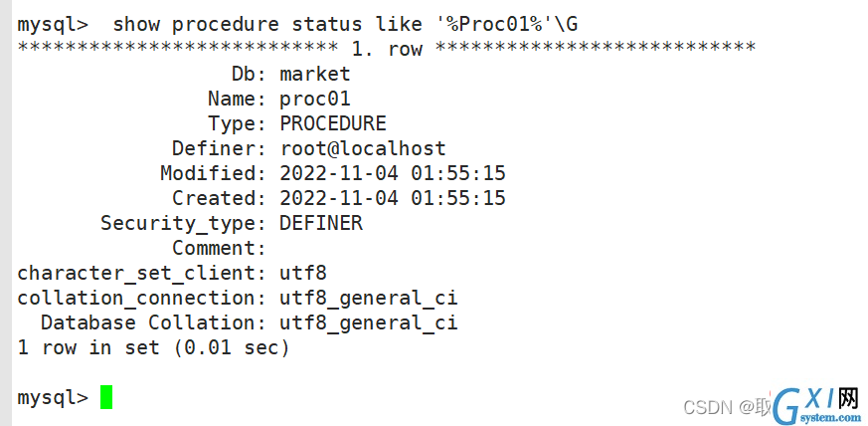The height and width of the screenshot is (426, 868).
Task: Click the Definer value root@localhost
Action: point(363,148)
